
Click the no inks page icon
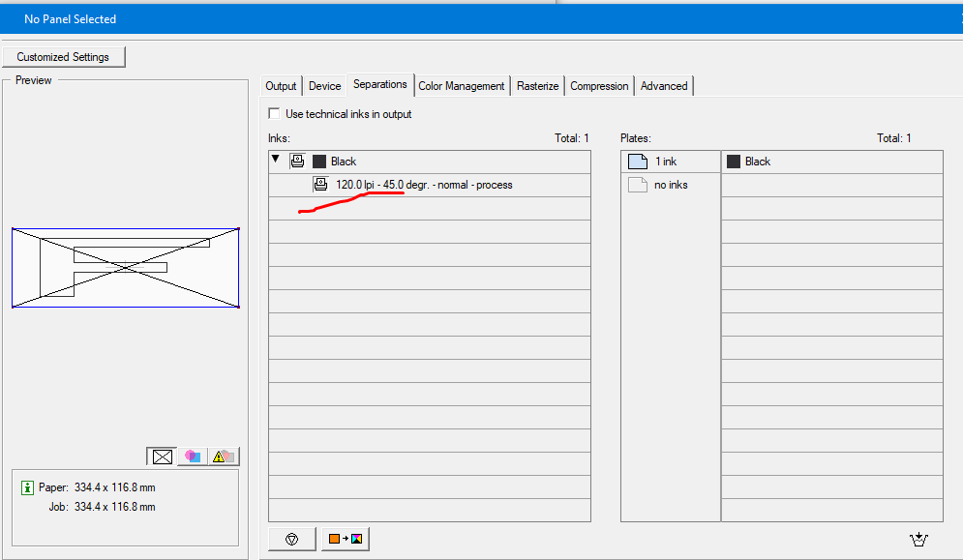click(638, 184)
